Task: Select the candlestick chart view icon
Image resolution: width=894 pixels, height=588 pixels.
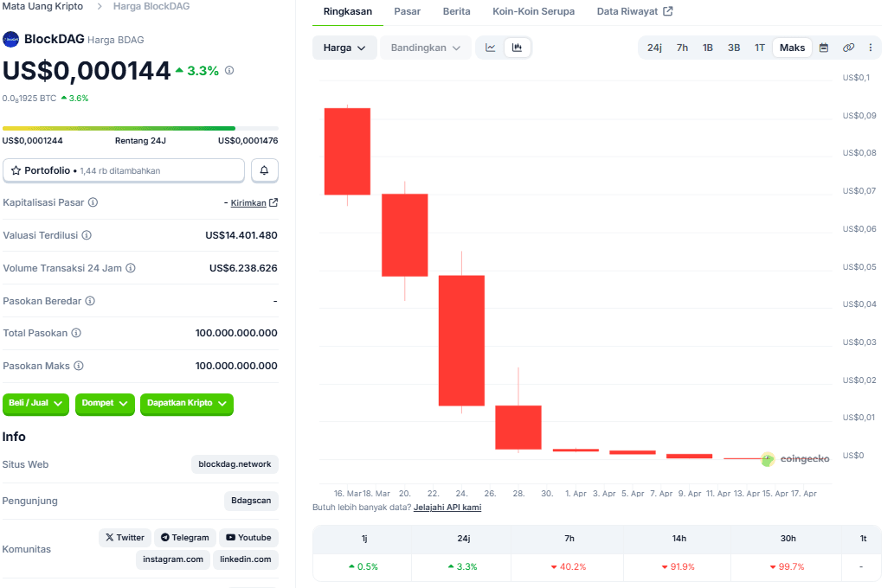Action: pos(517,48)
